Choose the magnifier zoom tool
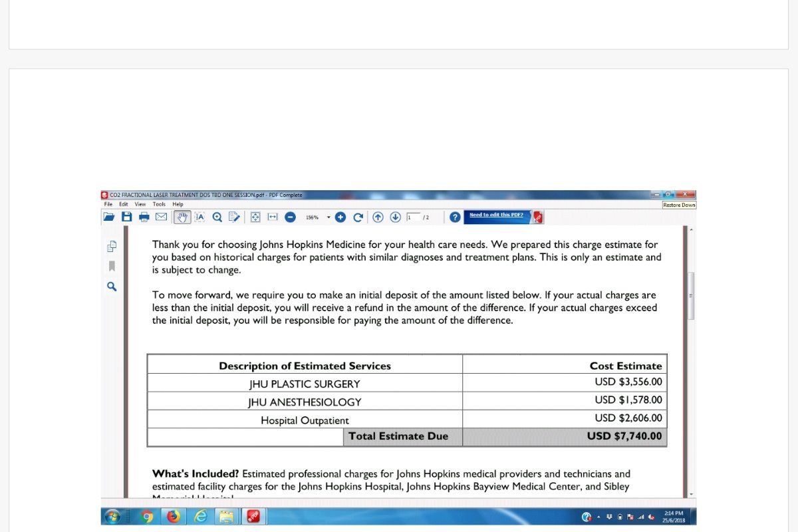Viewport: 798px width, 532px height. coord(217,217)
